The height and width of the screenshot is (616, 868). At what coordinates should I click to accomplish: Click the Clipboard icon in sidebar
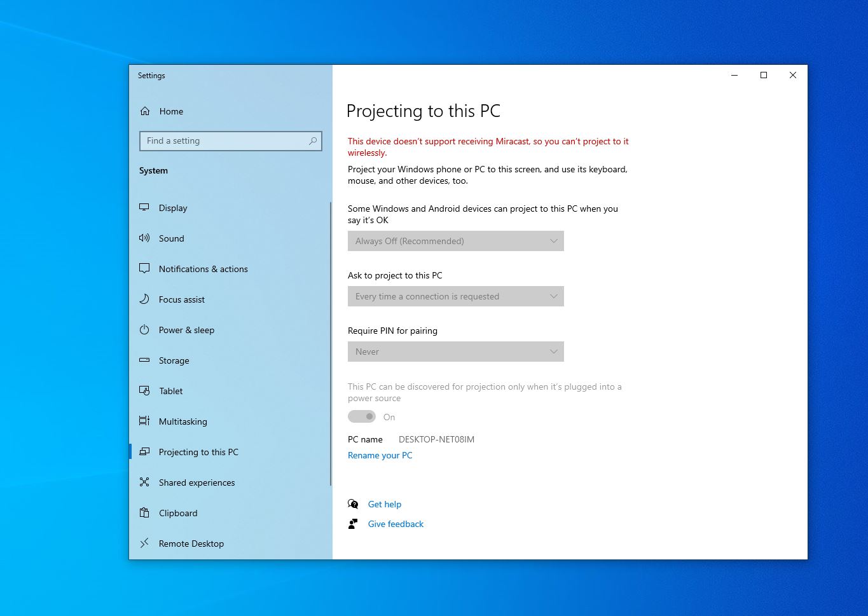(144, 513)
